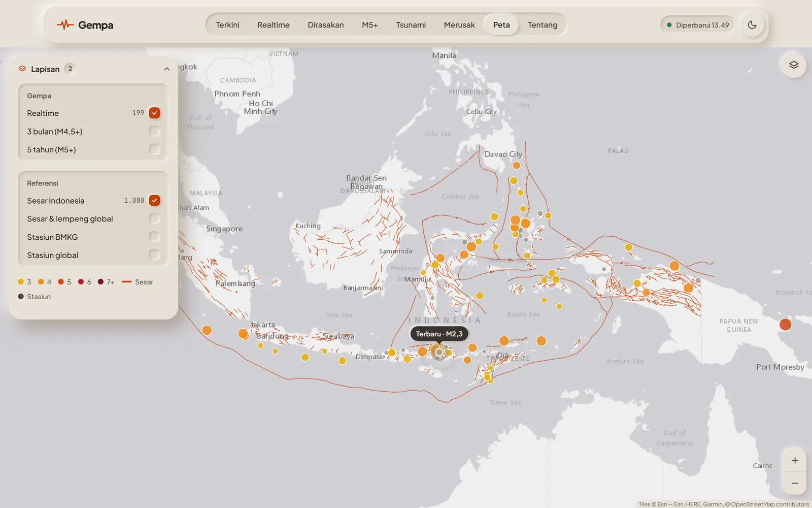Click the Jakarta label on the map
This screenshot has height=508, width=812.
click(263, 325)
